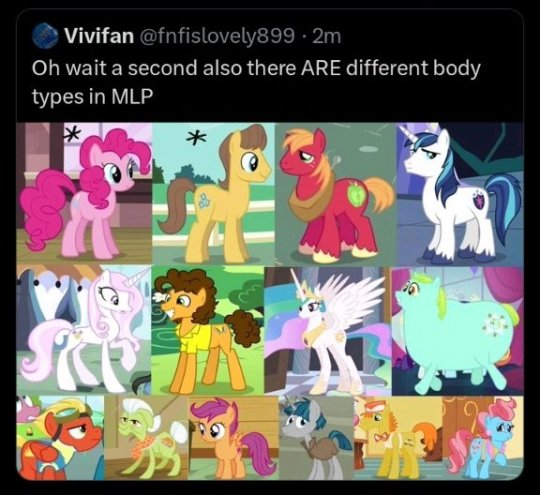
Task: Select the elderly green pony image
Action: coord(146,437)
